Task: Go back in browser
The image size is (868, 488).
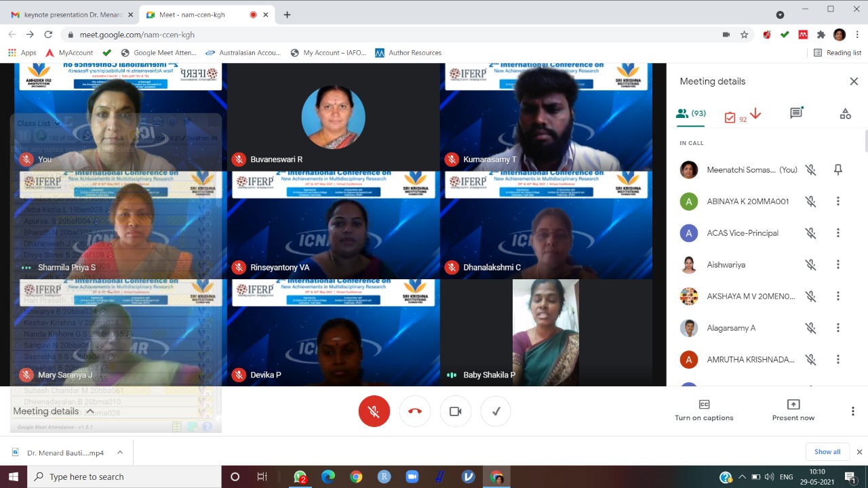Action: point(12,35)
